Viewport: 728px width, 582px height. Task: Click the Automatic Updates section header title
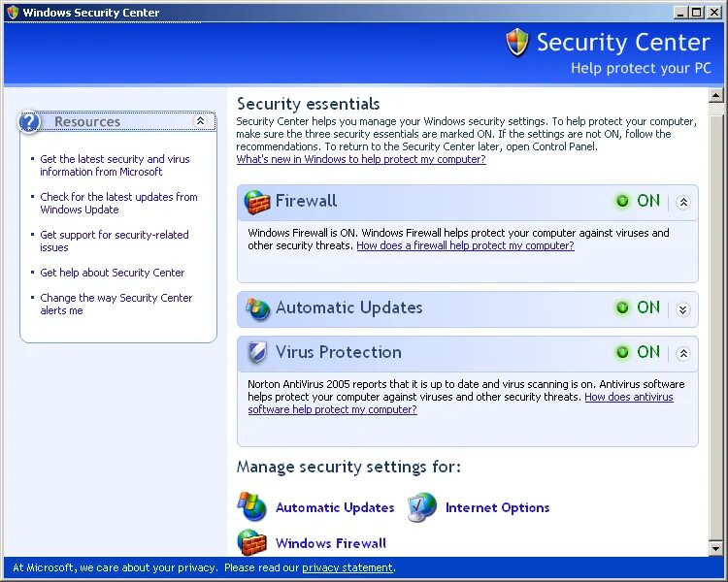[x=348, y=307]
